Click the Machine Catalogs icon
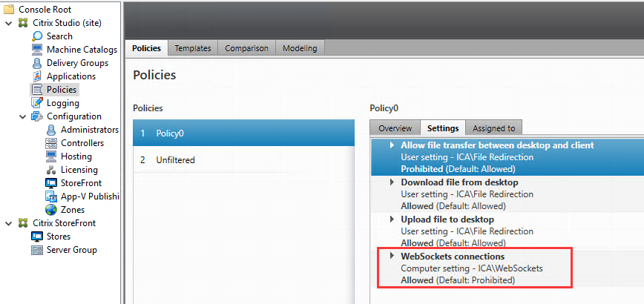Image resolution: width=644 pixels, height=304 pixels. pos(37,50)
